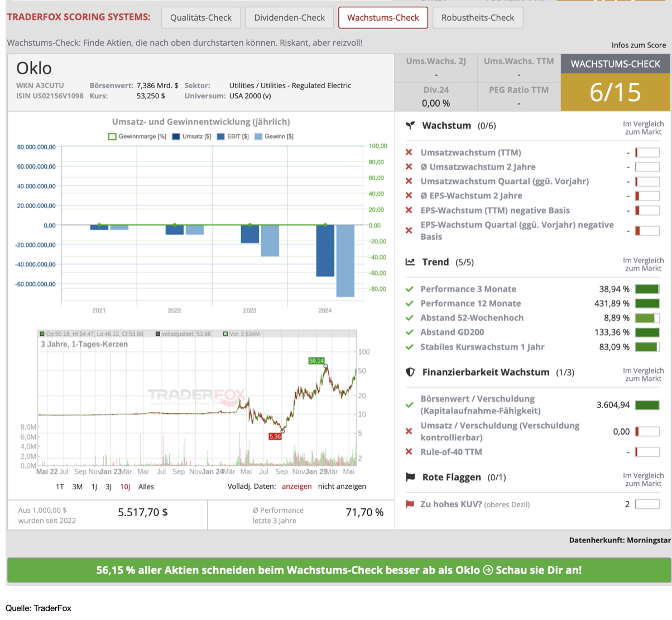The width and height of the screenshot is (672, 620).
Task: Click the red flag icon beside Zu hohes KUV
Action: pyautogui.click(x=410, y=504)
